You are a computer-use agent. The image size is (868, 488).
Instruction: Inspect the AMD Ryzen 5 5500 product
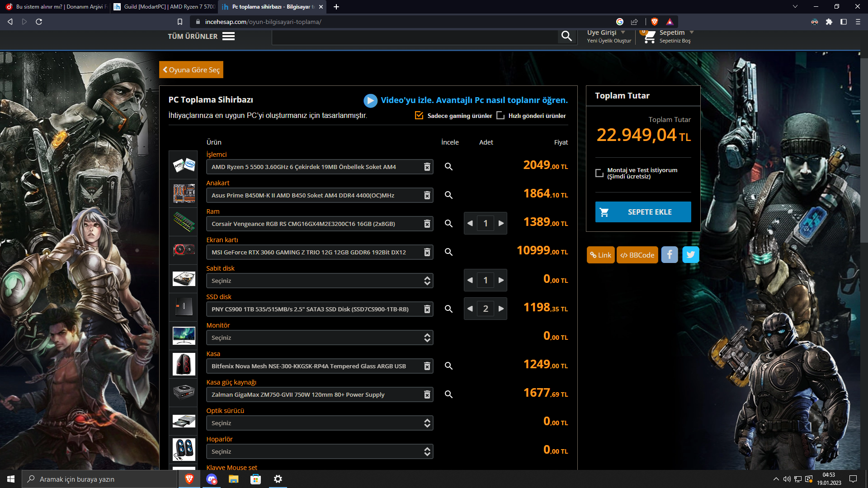(448, 167)
